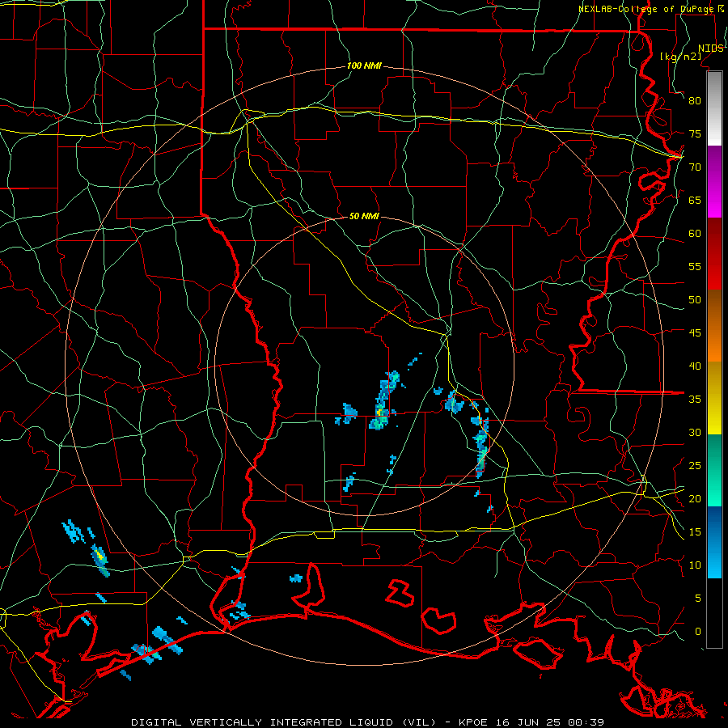This screenshot has width=728, height=728.
Task: Click the white-gray segment of the color bar
Action: [714, 109]
